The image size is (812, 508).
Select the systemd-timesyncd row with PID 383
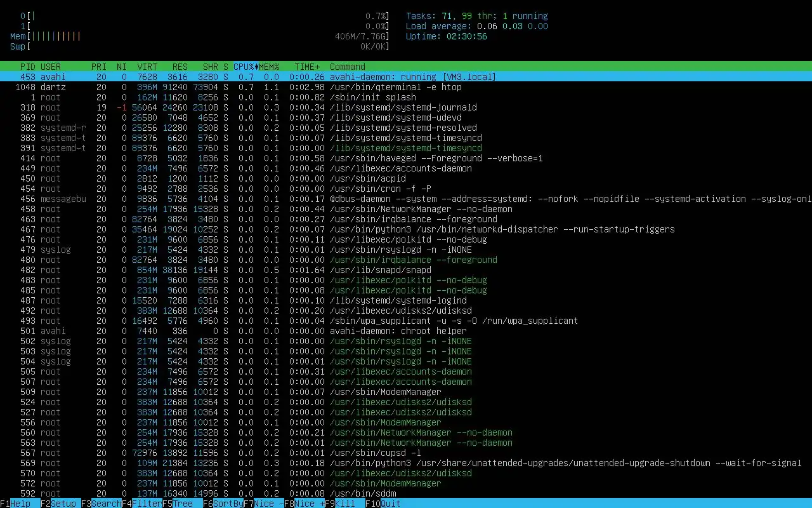pyautogui.click(x=406, y=138)
